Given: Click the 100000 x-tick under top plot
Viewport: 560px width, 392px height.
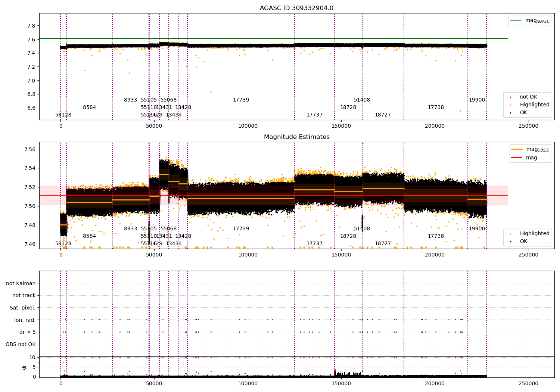Looking at the screenshot, I should [248, 126].
